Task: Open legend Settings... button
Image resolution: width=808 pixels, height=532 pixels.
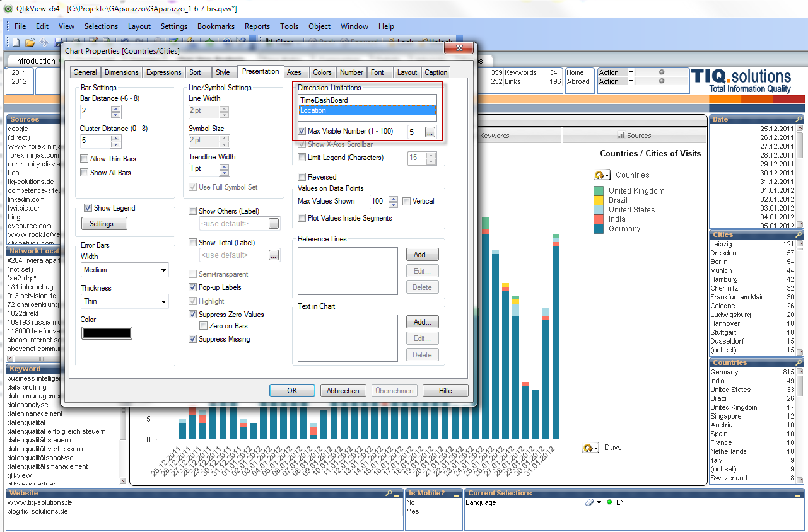Action: pos(104,224)
